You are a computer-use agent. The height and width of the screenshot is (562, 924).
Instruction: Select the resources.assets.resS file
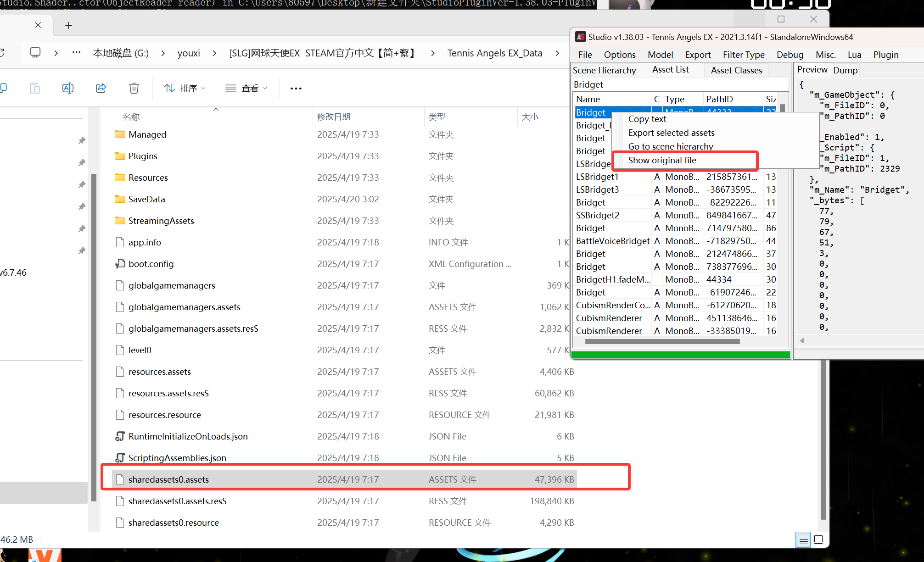pyautogui.click(x=344, y=393)
